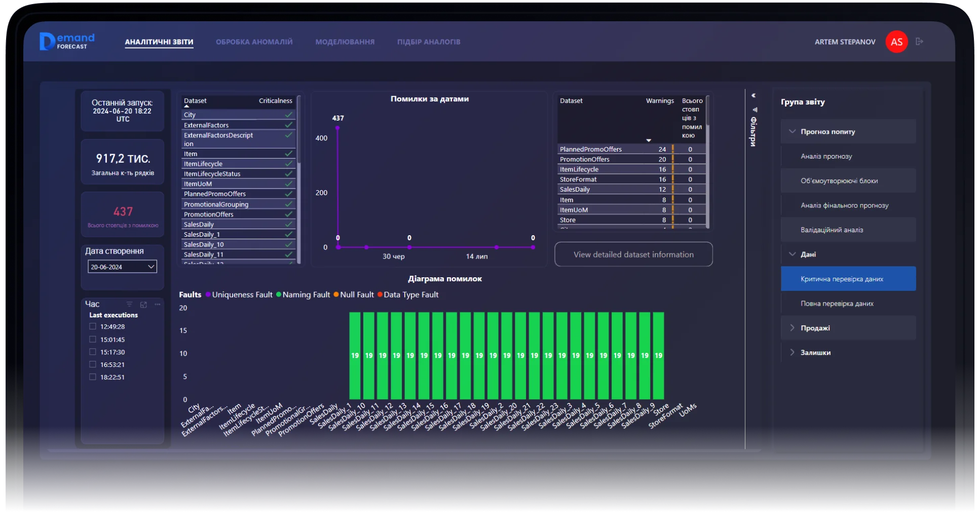The image size is (980, 512).
Task: Open focus mode icon on Час slicer
Action: click(143, 304)
